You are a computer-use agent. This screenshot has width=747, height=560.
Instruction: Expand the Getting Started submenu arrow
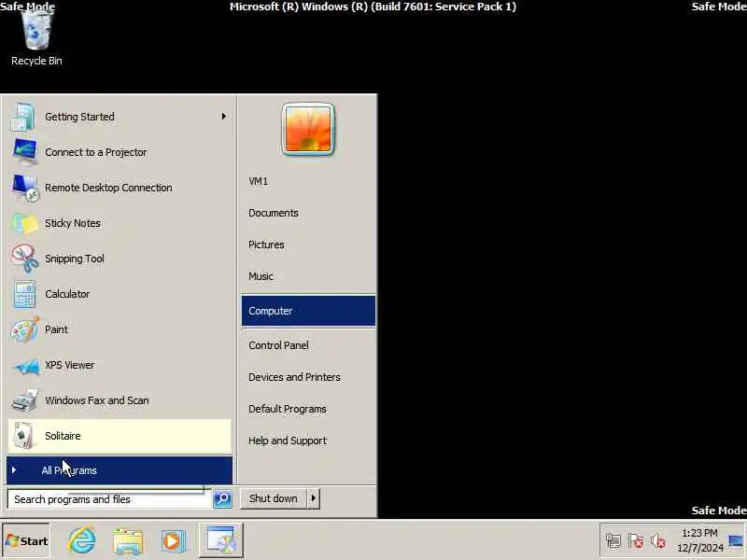[223, 116]
